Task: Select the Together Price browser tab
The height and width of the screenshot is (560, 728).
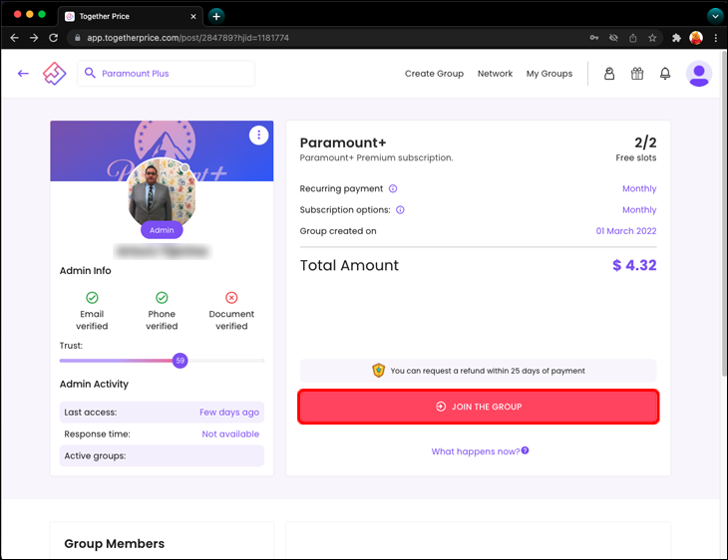Action: coord(131,16)
